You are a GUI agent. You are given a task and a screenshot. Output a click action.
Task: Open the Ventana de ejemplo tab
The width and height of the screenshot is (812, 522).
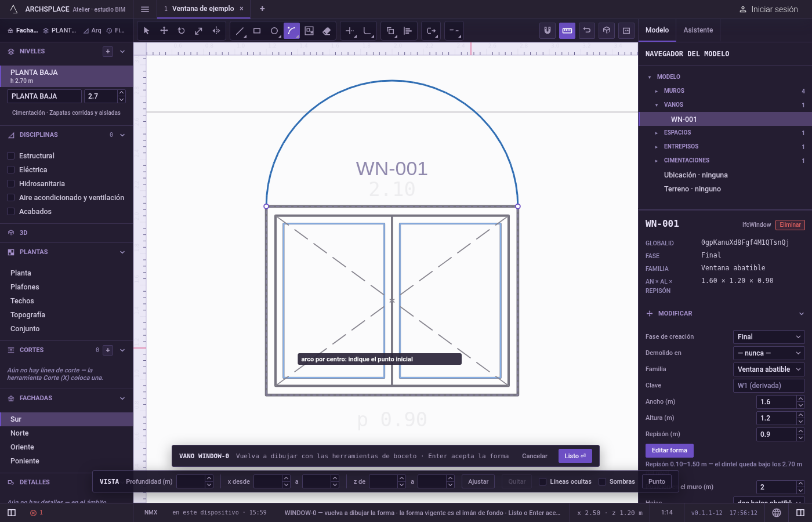(203, 9)
